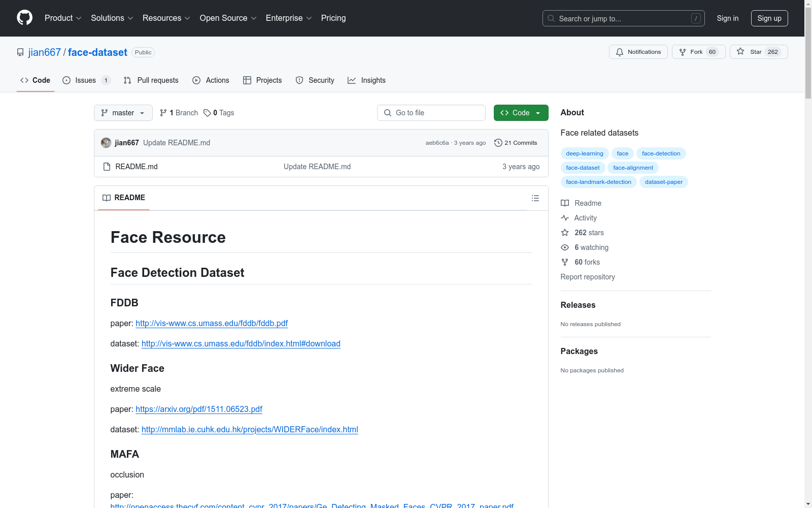Open the FDDB paper PDF link

pos(212,323)
